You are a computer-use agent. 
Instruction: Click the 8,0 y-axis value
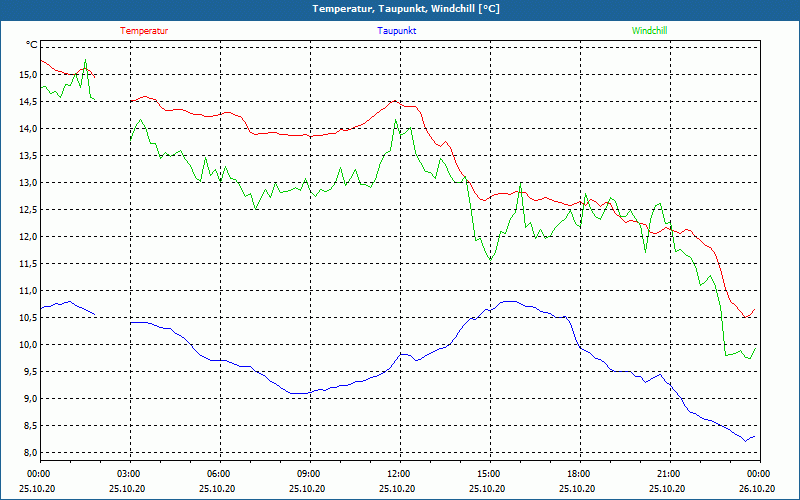click(x=30, y=453)
